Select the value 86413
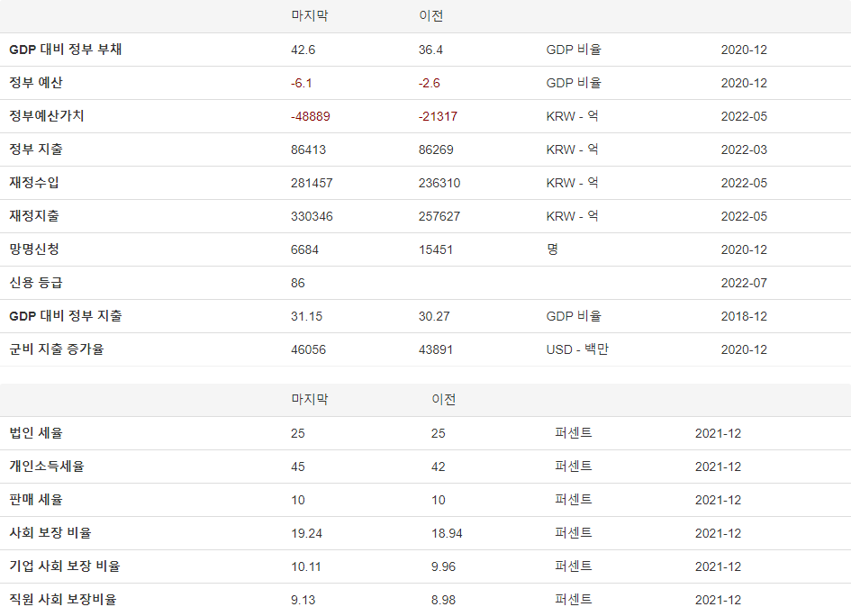851x616 pixels. tap(308, 149)
